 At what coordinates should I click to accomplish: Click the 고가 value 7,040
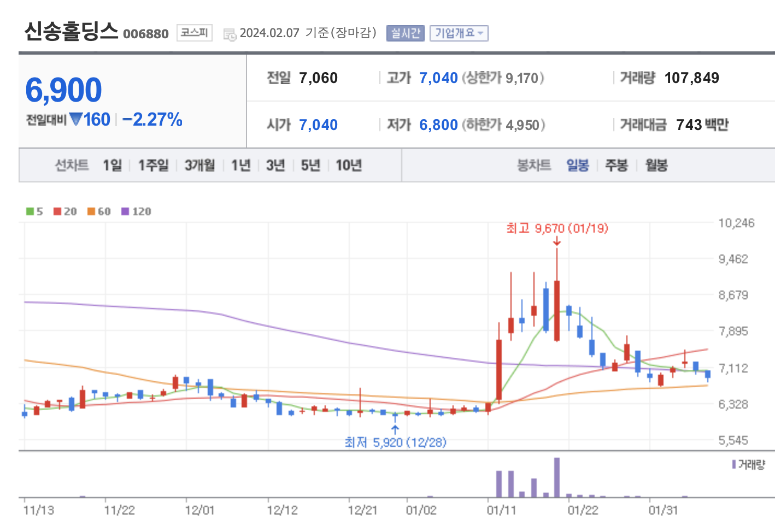(x=438, y=78)
